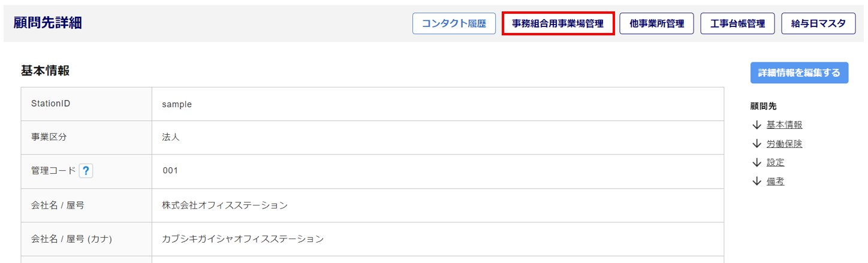Click the down arrow next to 備考

coord(757,182)
